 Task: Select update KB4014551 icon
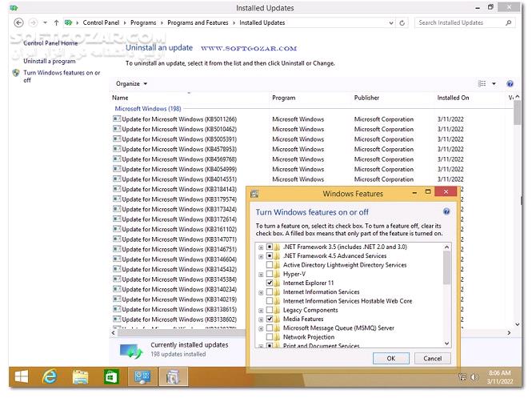(x=117, y=179)
